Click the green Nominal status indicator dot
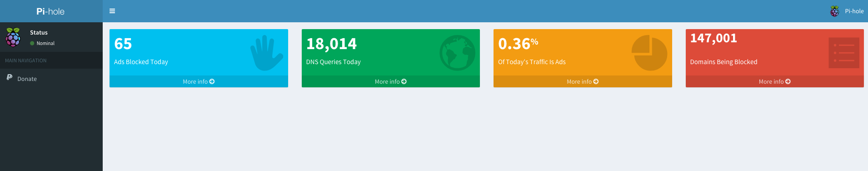Viewport: 868px width, 171px height. 32,43
